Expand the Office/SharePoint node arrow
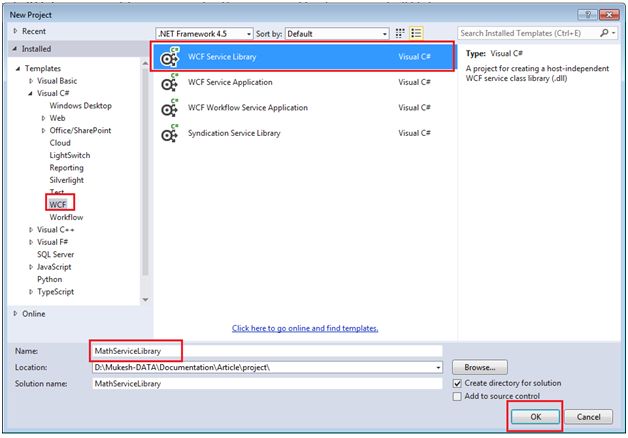Viewport: 628px width, 438px height. pos(43,131)
